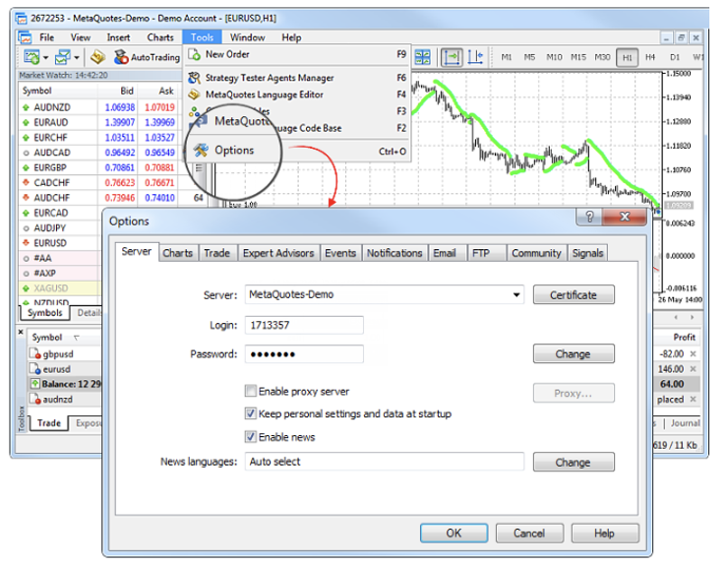Click the tile windows toolbar icon

(x=422, y=57)
